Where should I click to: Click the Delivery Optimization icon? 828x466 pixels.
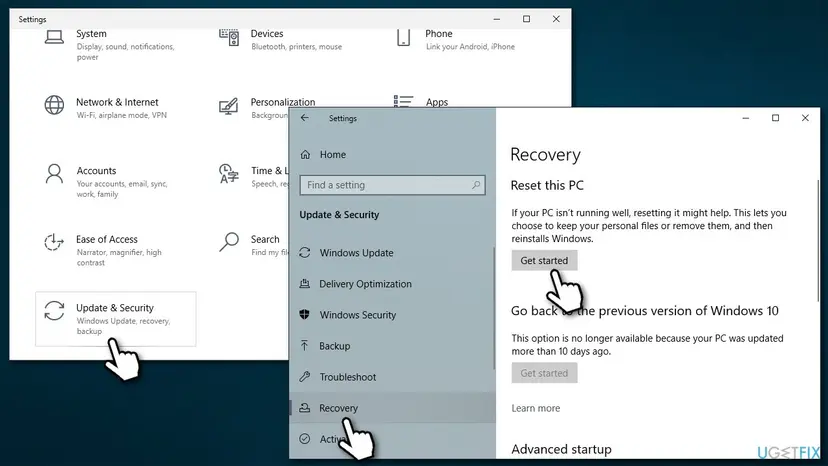[305, 284]
